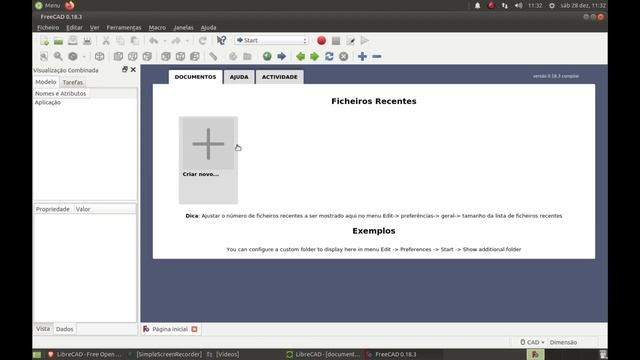The image size is (640, 360).
Task: Expand the undo history dropdown arrow
Action: pos(164,41)
